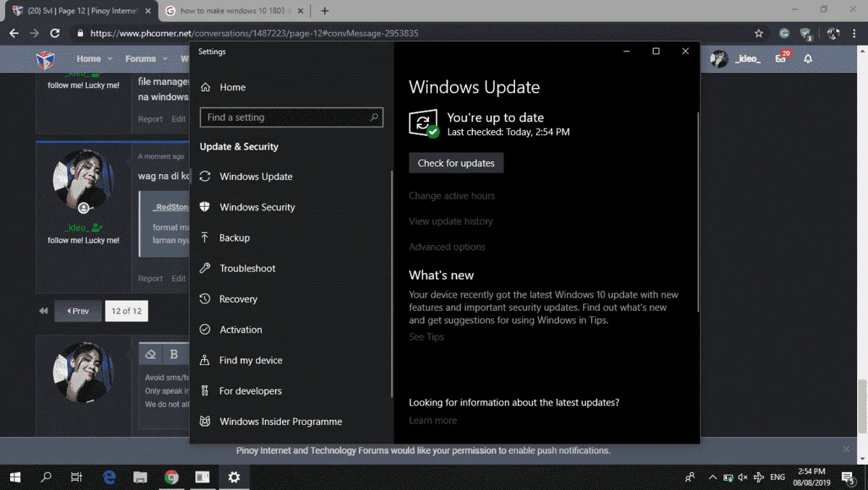Show hidden tray icons chevron
Image resolution: width=868 pixels, height=490 pixels.
tap(712, 478)
